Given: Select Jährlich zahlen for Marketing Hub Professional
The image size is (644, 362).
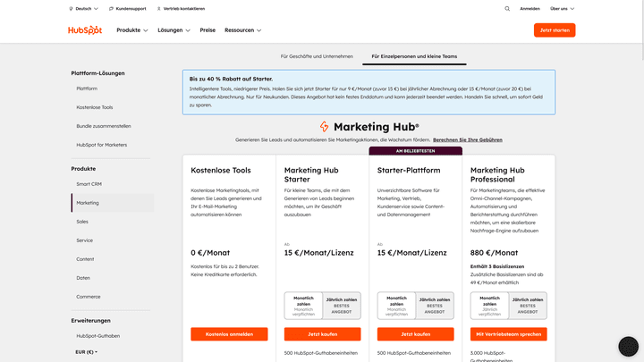Looking at the screenshot, I should coord(528,306).
